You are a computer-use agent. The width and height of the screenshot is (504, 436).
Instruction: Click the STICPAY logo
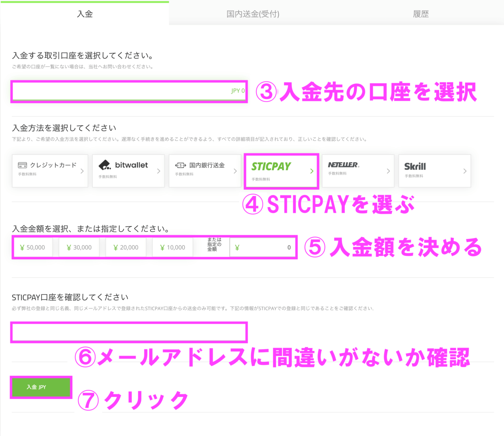[x=271, y=166]
